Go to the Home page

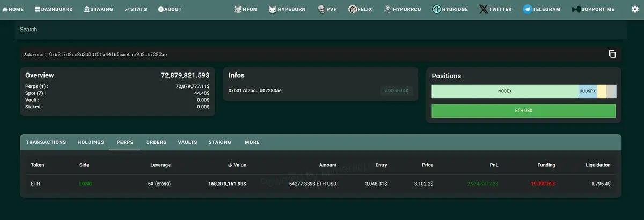[x=13, y=9]
